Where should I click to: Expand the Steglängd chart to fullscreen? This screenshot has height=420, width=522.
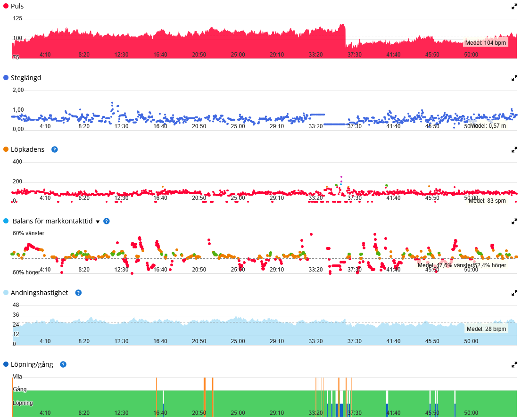tap(514, 78)
